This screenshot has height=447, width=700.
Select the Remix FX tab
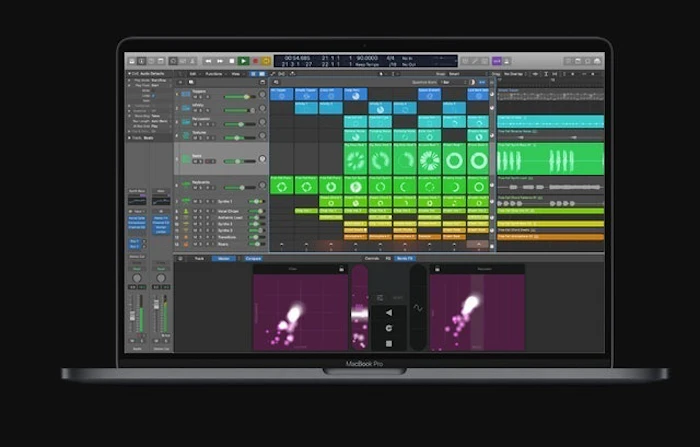tap(405, 259)
